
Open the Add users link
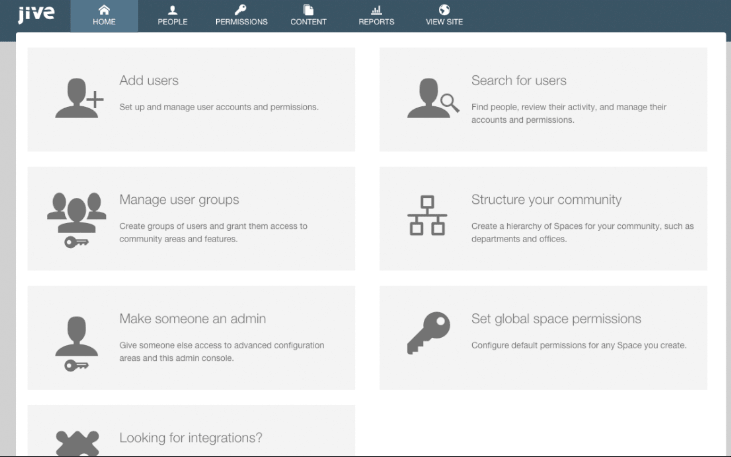click(149, 80)
